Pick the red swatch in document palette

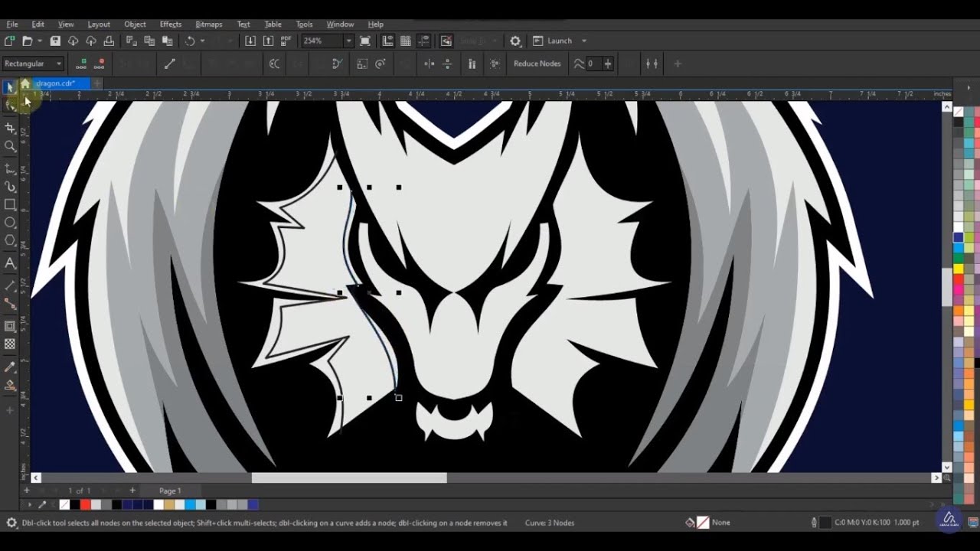point(85,504)
